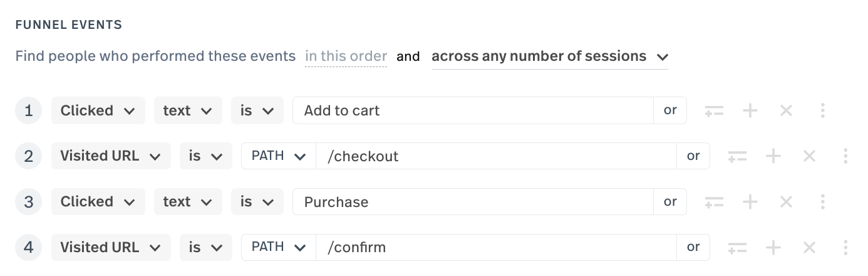Click the "Add to cart" text field

click(x=473, y=111)
